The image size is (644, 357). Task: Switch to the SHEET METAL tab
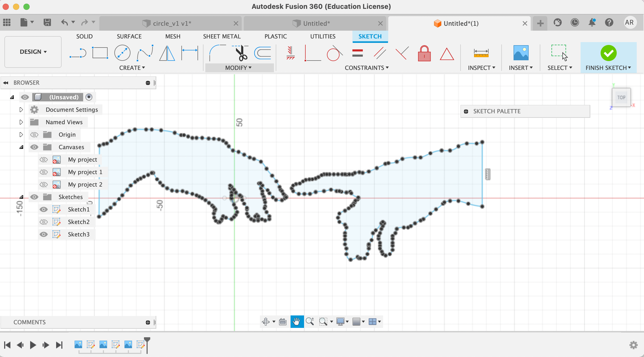tap(222, 36)
